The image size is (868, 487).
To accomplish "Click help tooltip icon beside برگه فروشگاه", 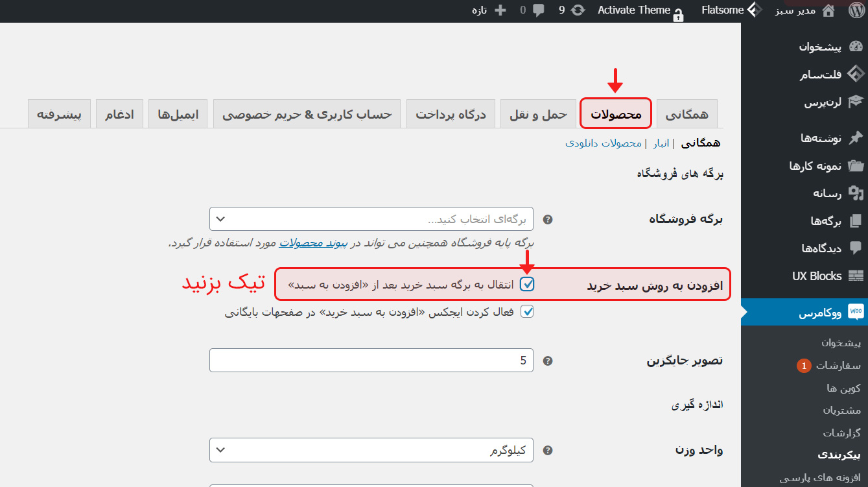I will pyautogui.click(x=548, y=219).
